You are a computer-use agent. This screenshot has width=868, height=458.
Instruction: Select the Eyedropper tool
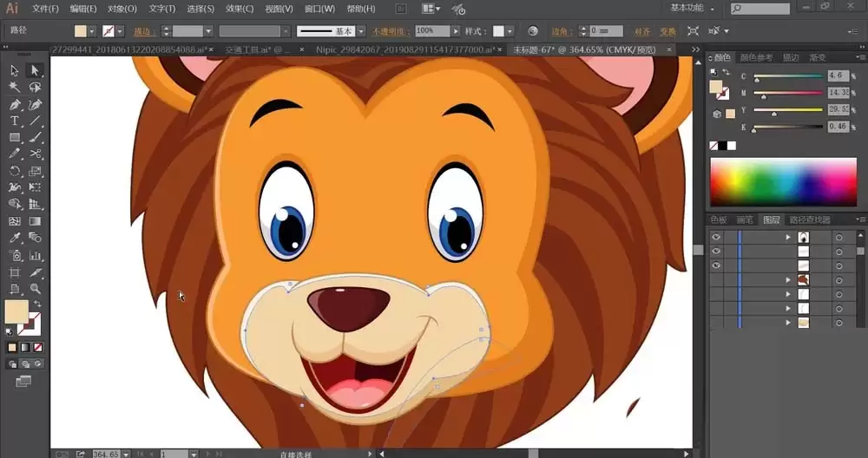pos(15,238)
